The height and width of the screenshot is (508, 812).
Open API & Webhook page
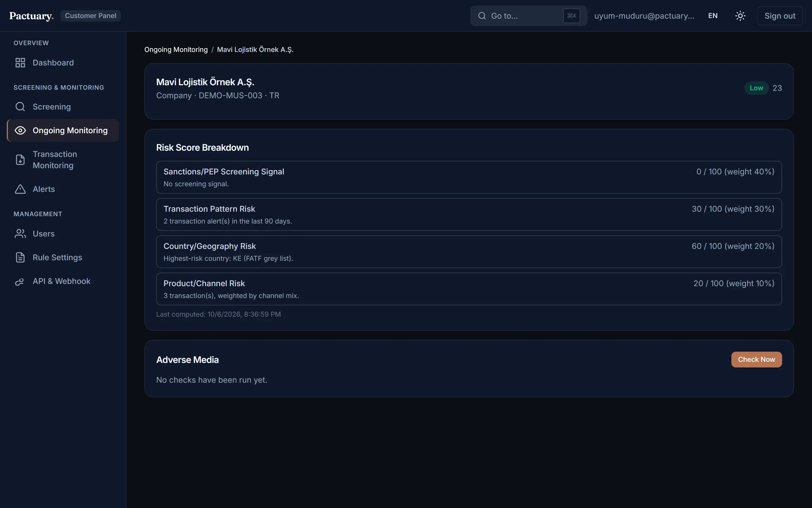pos(63,281)
